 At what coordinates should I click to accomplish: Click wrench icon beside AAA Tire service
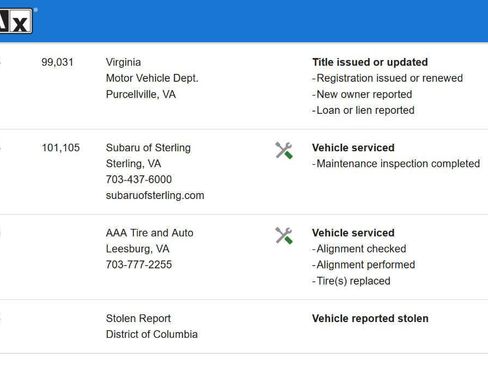pyautogui.click(x=284, y=236)
